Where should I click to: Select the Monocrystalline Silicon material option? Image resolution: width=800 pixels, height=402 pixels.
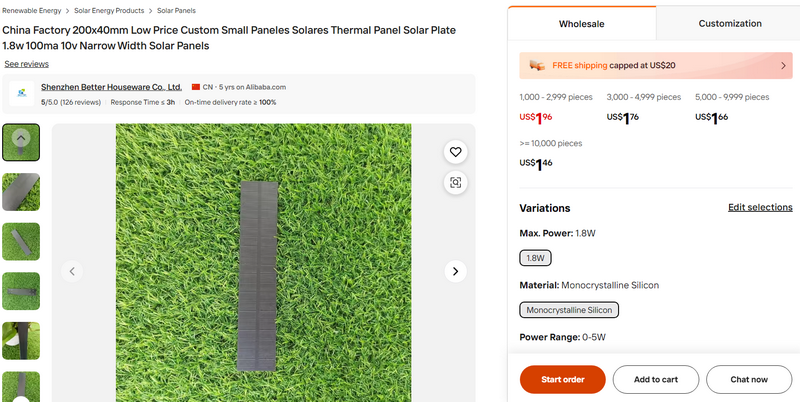pos(569,310)
